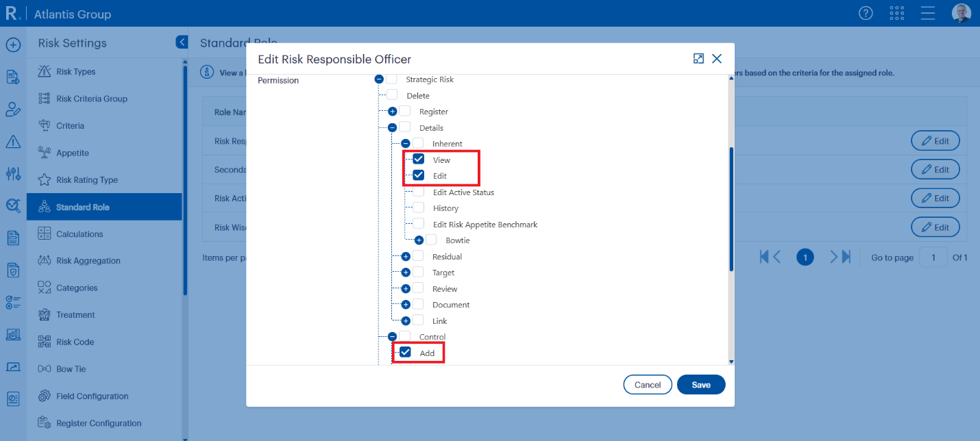Open Risk Types settings
Image resolution: width=980 pixels, height=441 pixels.
click(x=104, y=72)
